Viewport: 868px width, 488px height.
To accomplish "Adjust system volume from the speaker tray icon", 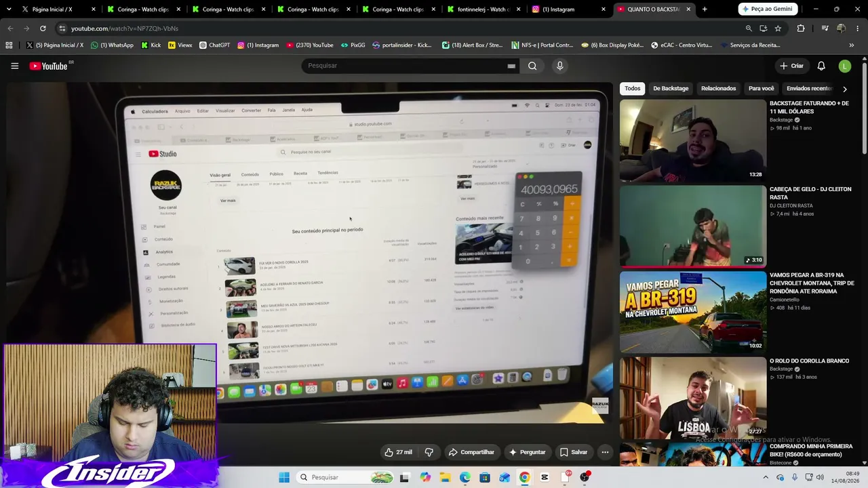I will pyautogui.click(x=820, y=477).
